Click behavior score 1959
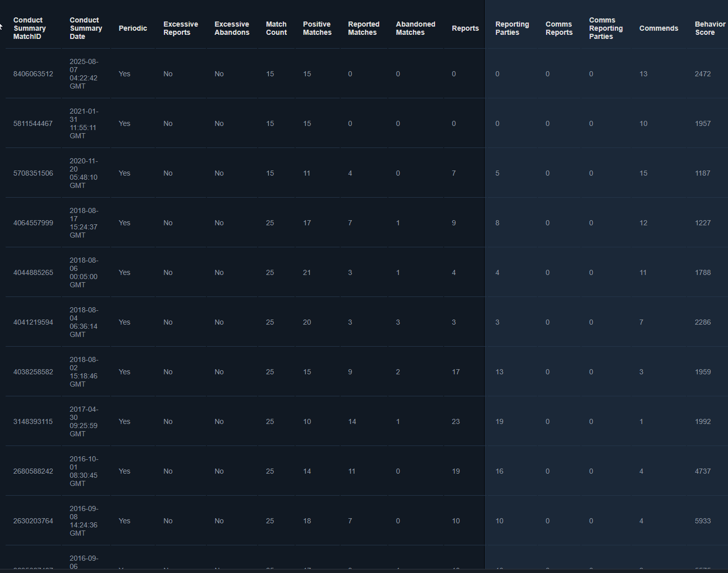This screenshot has height=573, width=728. 703,372
